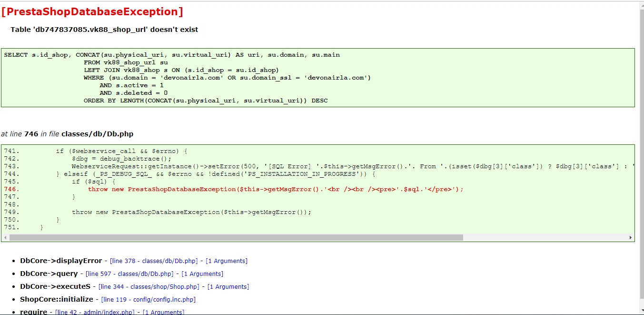Click code line 745 "if ($sql) {"
The width and height of the screenshot is (644, 315).
[x=93, y=182]
